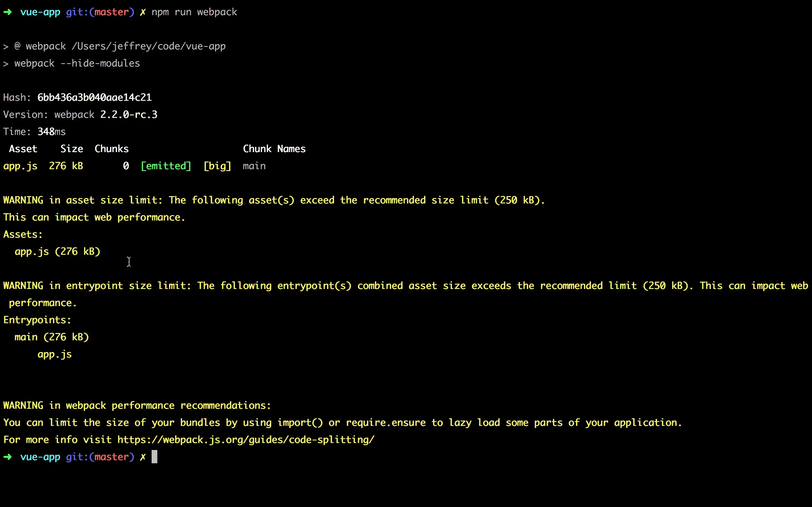This screenshot has height=507, width=812.
Task: Click main (276 kB) under Entrypoints
Action: pyautogui.click(x=52, y=337)
